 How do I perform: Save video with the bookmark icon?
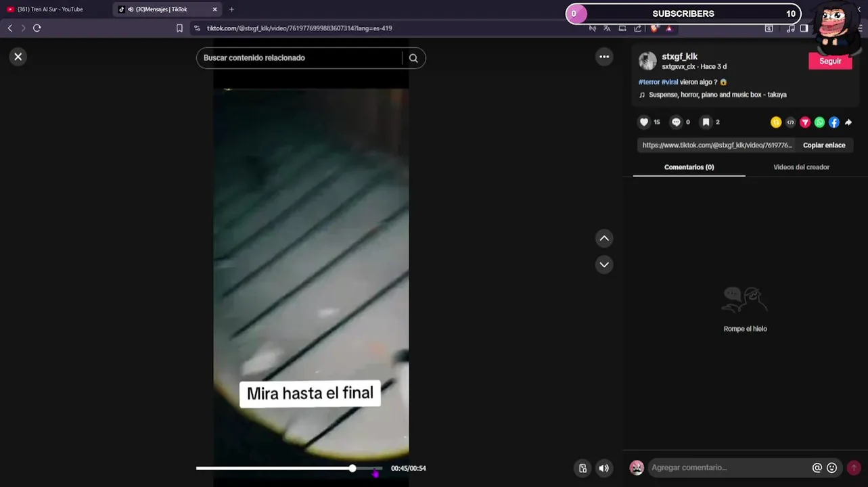click(x=706, y=122)
